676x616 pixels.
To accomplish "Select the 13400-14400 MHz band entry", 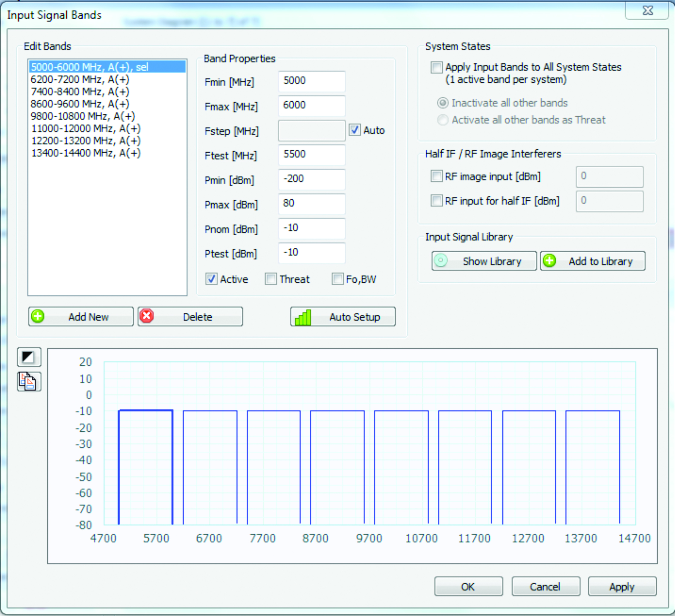I will click(86, 153).
